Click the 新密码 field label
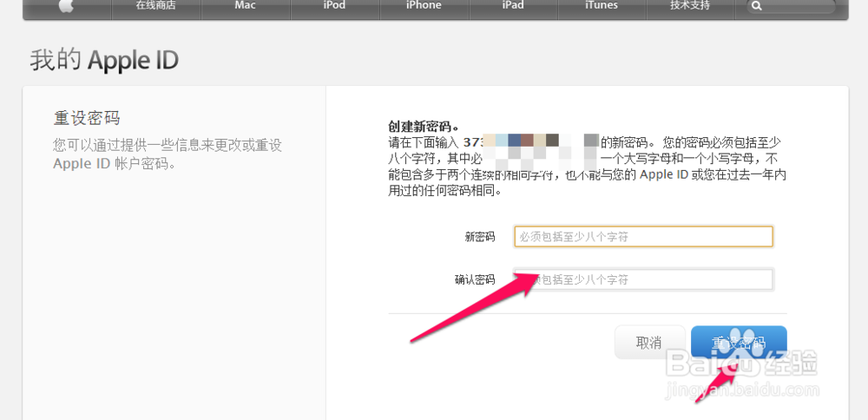The image size is (868, 420). tap(480, 237)
